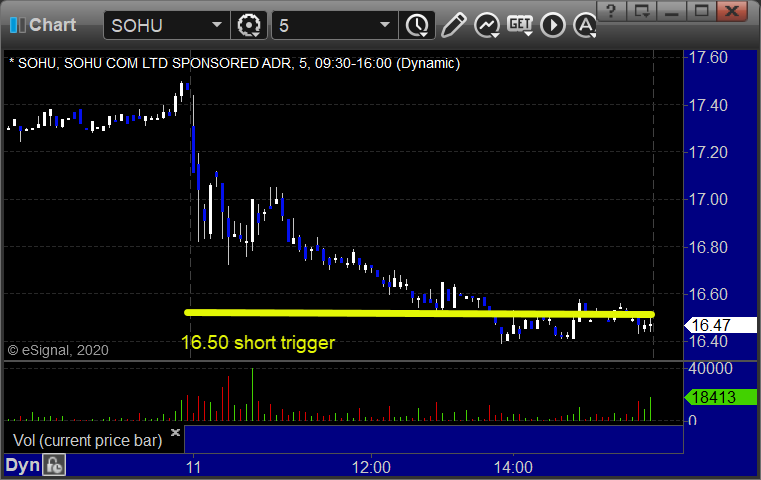Click the fe formula icon beside Dyn
This screenshot has height=480, width=761.
[54, 465]
